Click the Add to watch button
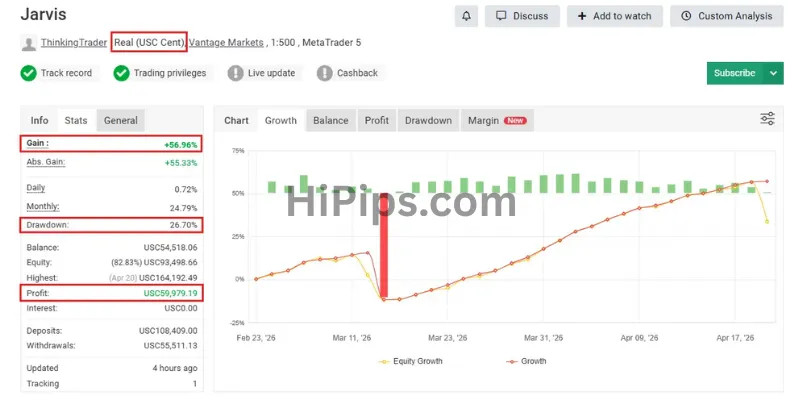Viewport: 800px width, 400px height. [614, 16]
